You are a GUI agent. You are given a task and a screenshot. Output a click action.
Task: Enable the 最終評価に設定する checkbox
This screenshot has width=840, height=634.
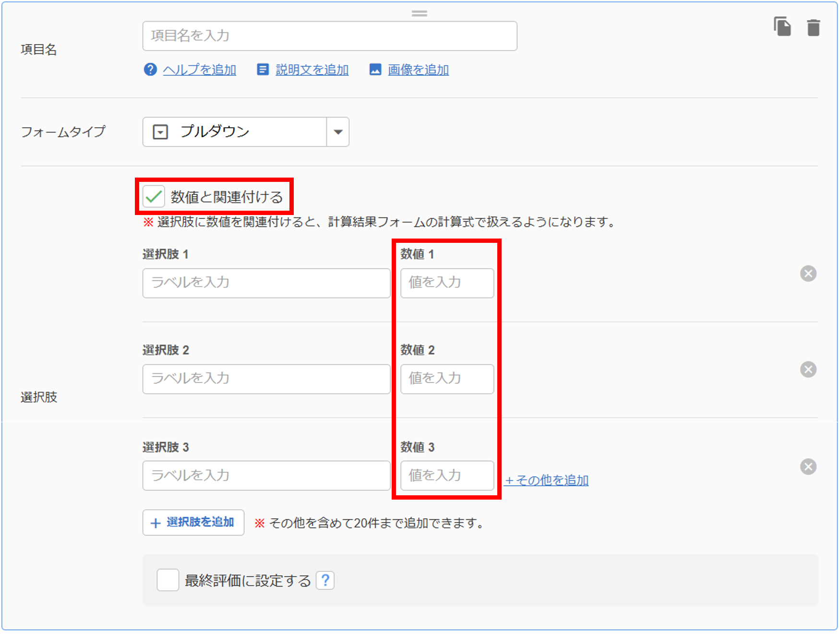pyautogui.click(x=168, y=580)
